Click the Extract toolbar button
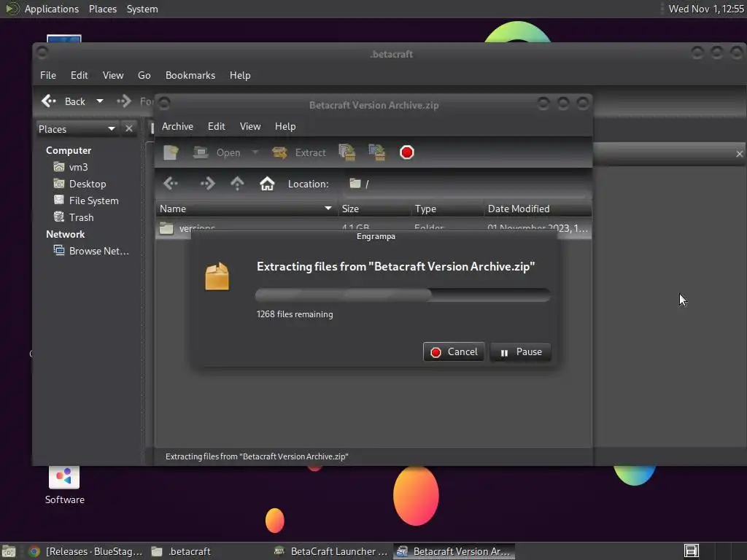 (x=298, y=152)
